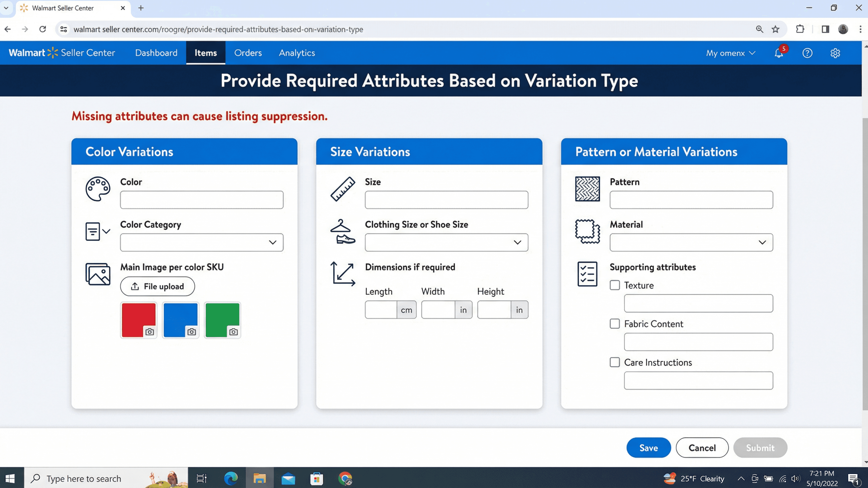Open the Analytics tab
Viewport: 868px width, 488px height.
(x=297, y=53)
